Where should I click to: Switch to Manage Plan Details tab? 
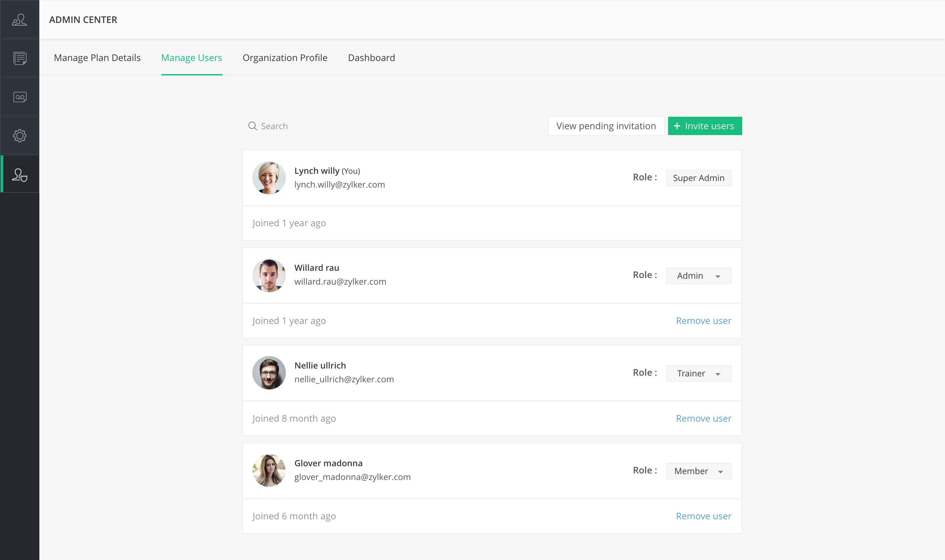click(x=97, y=58)
